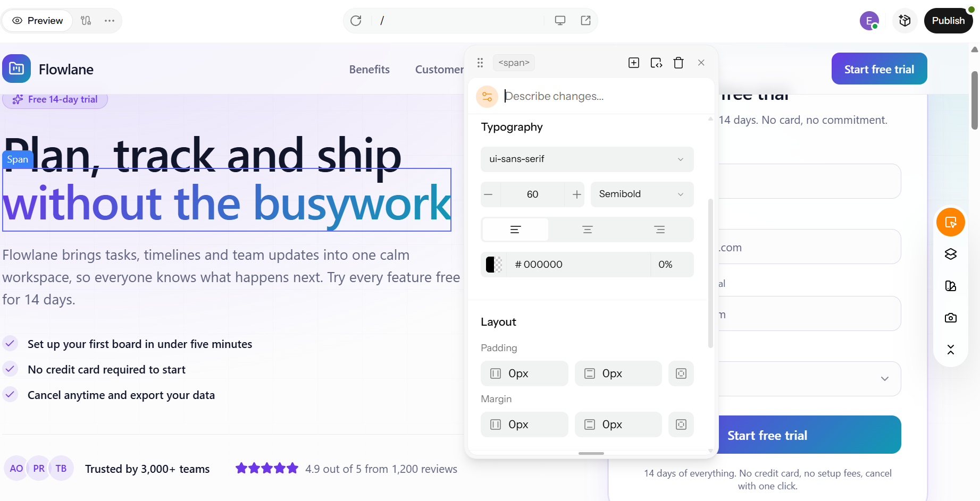
Task: Click the camera screenshot icon
Action: click(951, 318)
